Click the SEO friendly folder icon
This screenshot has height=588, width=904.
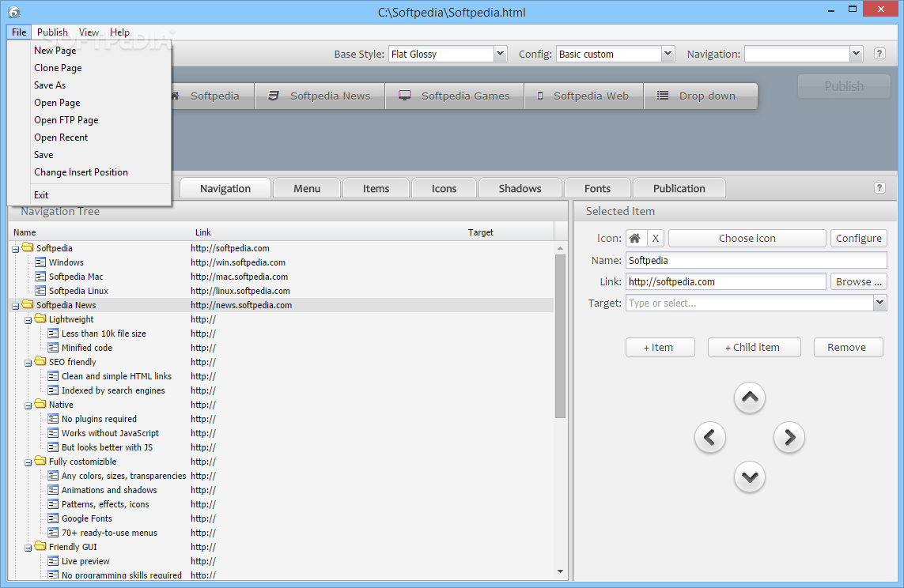pos(40,361)
